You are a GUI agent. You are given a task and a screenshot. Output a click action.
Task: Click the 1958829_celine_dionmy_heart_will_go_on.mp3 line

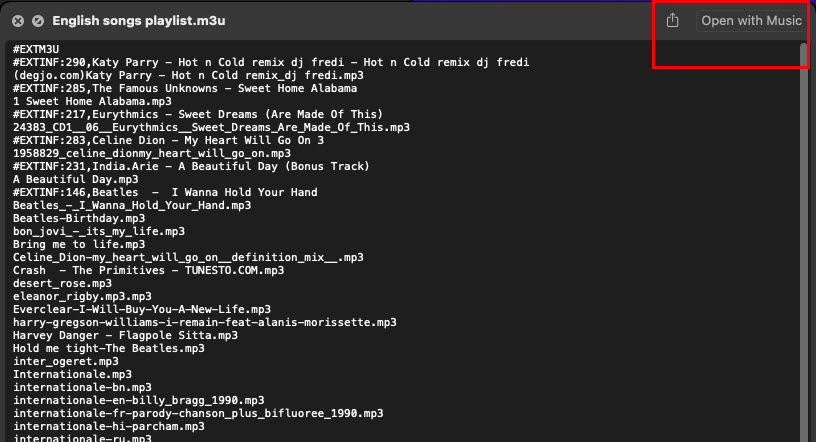pyautogui.click(x=152, y=154)
